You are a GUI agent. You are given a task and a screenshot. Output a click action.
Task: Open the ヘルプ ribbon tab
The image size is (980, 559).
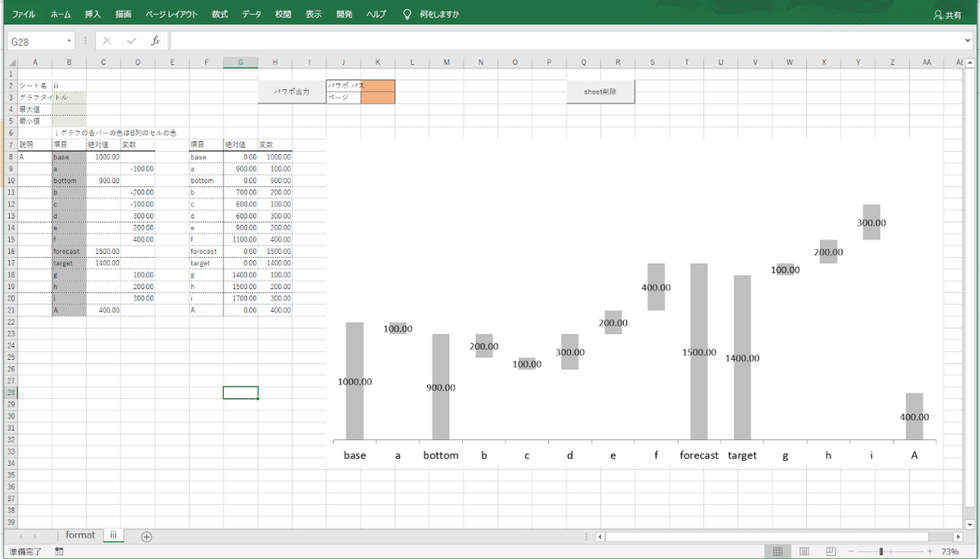376,15
